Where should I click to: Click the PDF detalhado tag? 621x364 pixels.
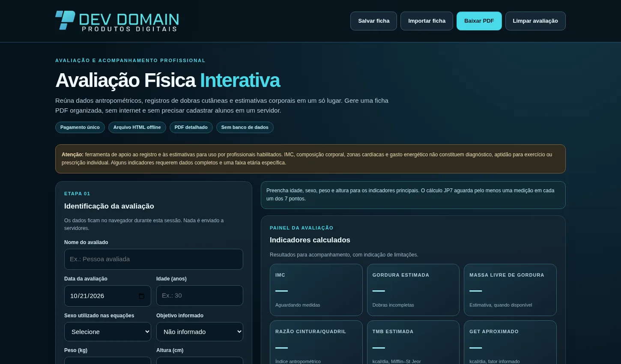pos(191,127)
